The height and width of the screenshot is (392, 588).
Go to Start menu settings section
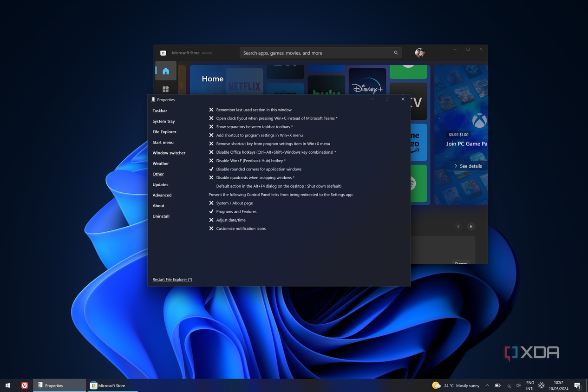pyautogui.click(x=163, y=143)
